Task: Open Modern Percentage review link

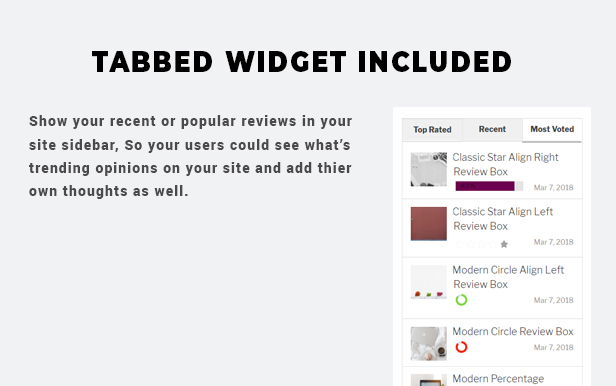Action: (x=498, y=379)
